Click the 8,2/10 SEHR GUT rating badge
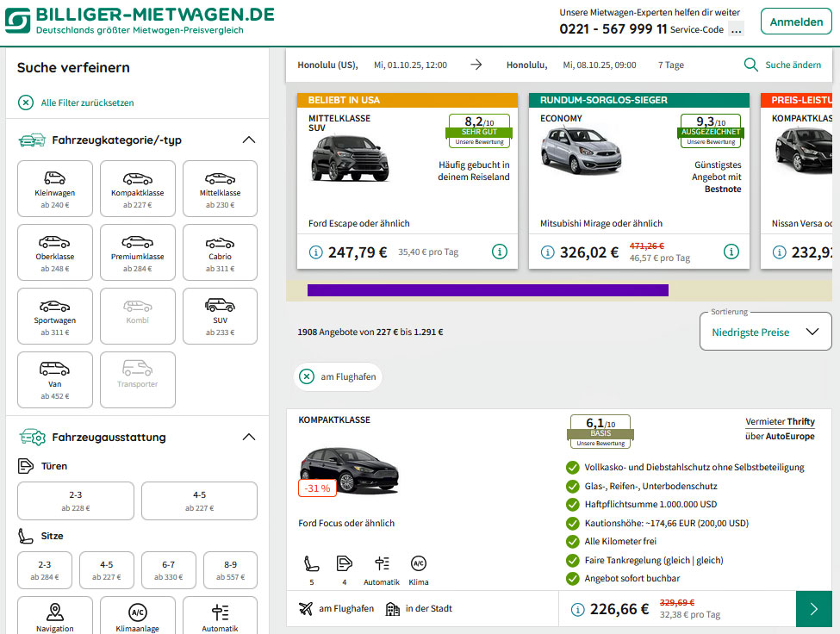Viewport: 840px width, 634px height. pos(479,131)
